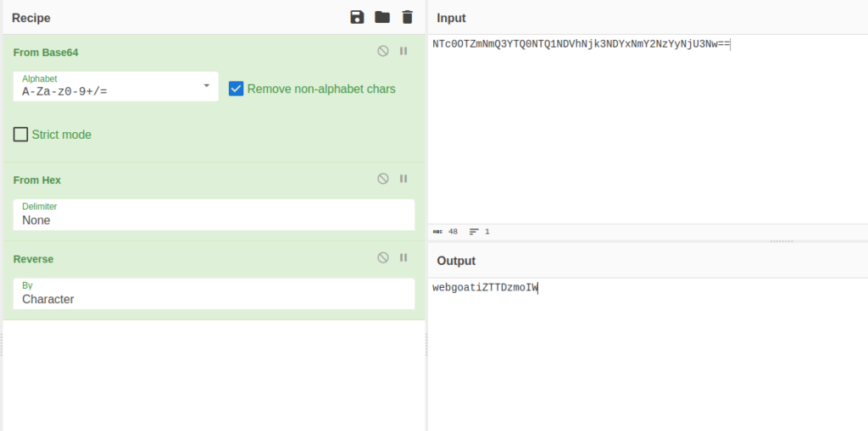Open the From Hex Delimiter dropdown
Screen dimensions: 868x431
214,215
